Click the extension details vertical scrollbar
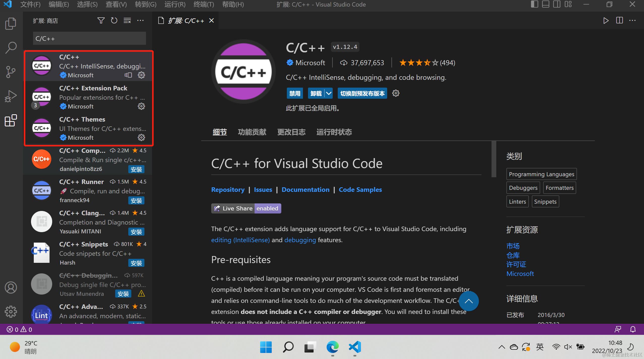 pos(494,159)
